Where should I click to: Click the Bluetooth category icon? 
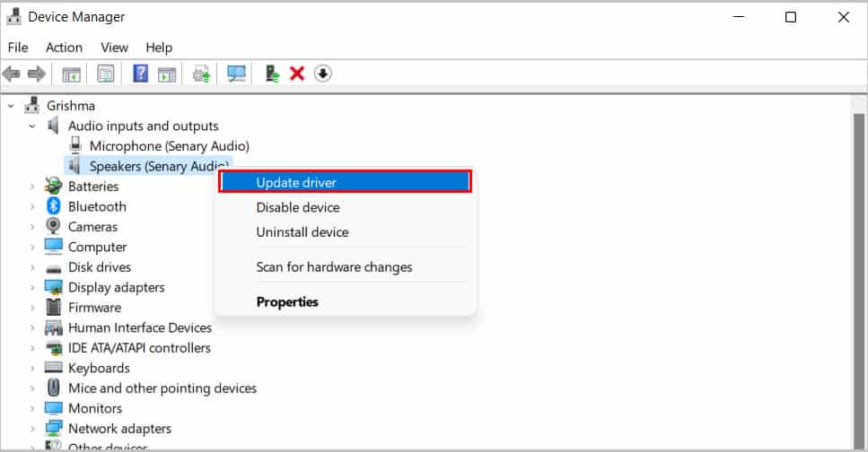tap(53, 206)
